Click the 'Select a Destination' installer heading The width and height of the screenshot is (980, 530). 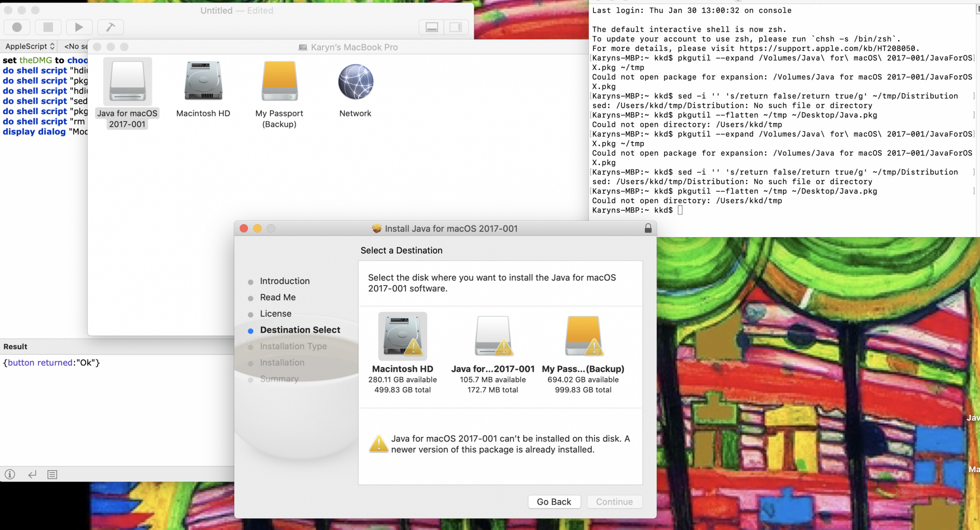click(401, 250)
